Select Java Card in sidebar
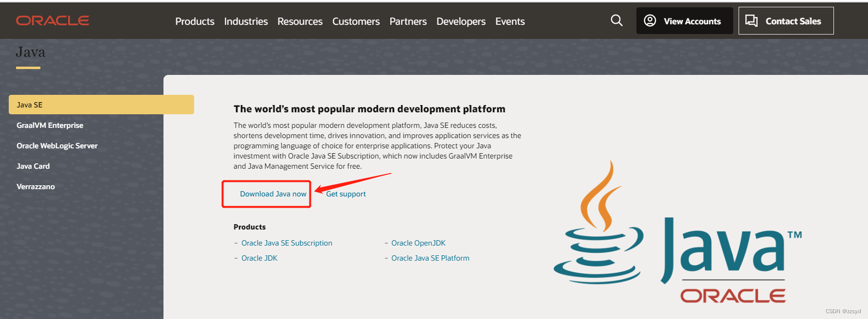The image size is (868, 319). (33, 166)
